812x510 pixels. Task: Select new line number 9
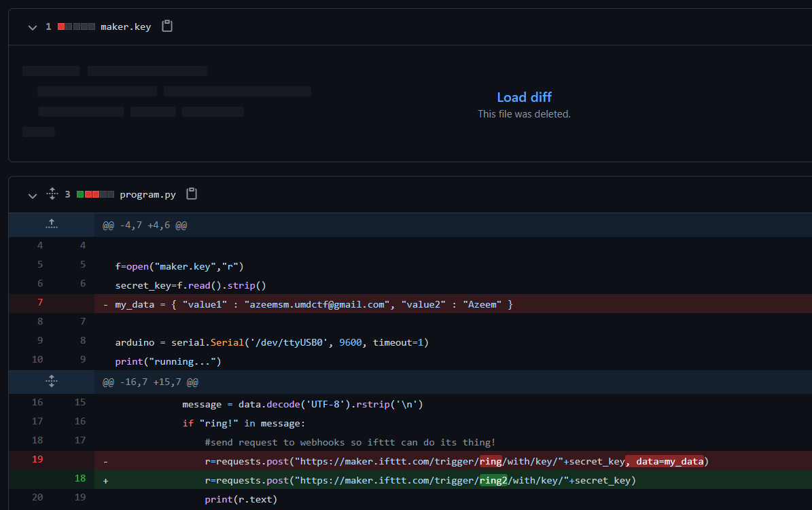click(83, 359)
